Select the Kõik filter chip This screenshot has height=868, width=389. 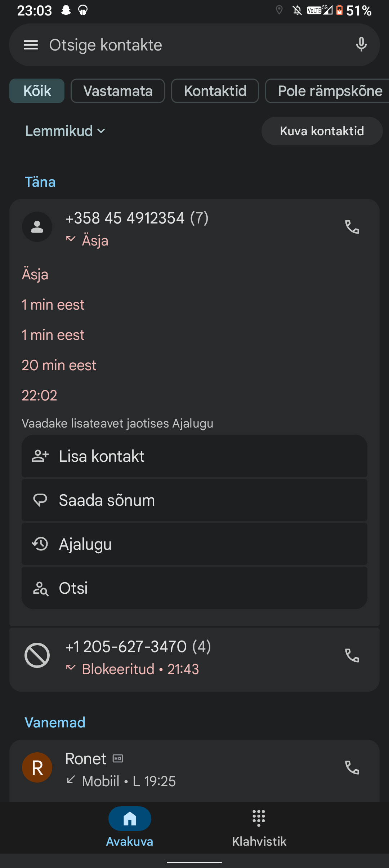tap(37, 91)
